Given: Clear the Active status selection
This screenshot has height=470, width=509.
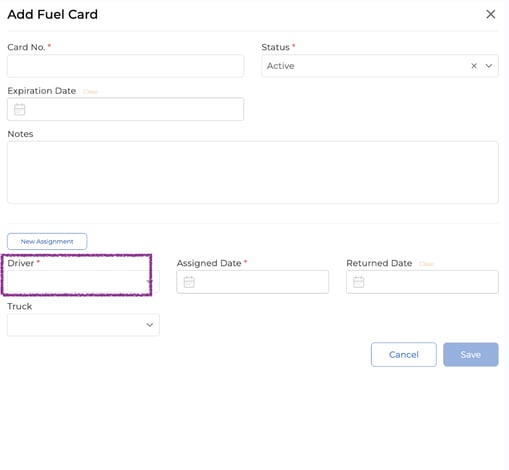Looking at the screenshot, I should [x=474, y=66].
